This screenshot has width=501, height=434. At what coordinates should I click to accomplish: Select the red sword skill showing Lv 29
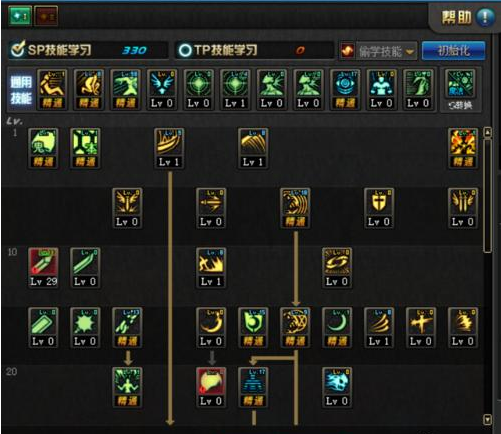pos(43,268)
